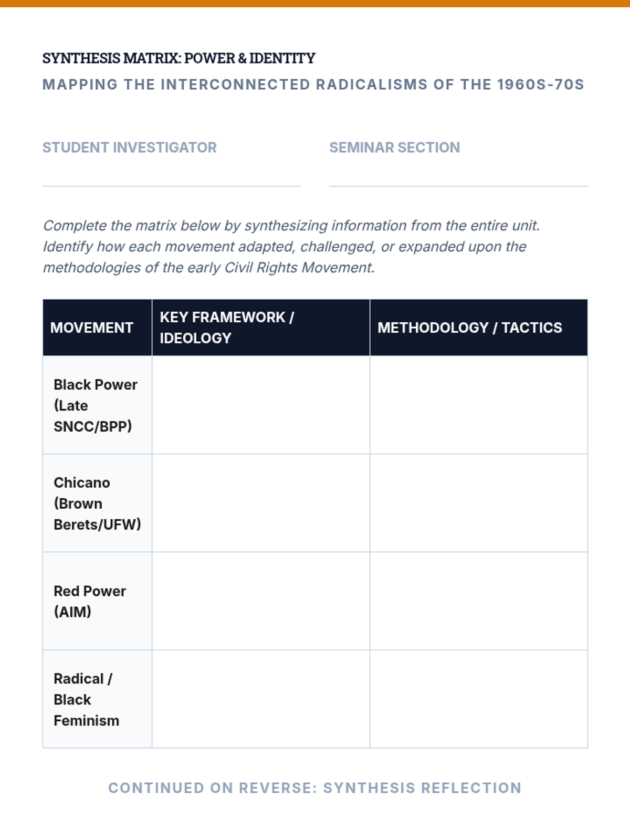
Task: Select the Synthesis Matrix: Power & Identity title
Action: pos(178,58)
